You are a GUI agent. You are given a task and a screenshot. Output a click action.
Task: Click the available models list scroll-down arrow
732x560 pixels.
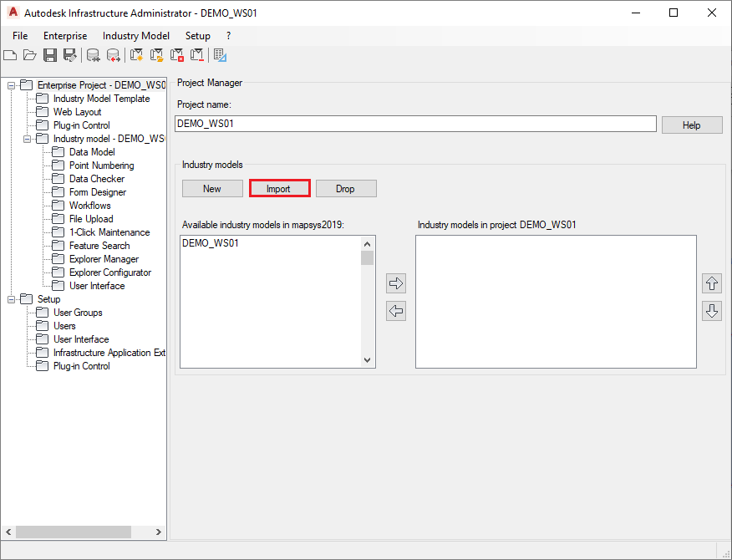[x=367, y=360]
